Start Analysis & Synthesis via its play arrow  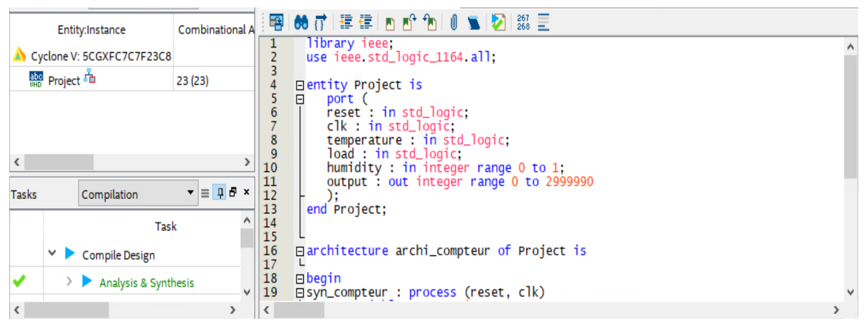pos(87,281)
